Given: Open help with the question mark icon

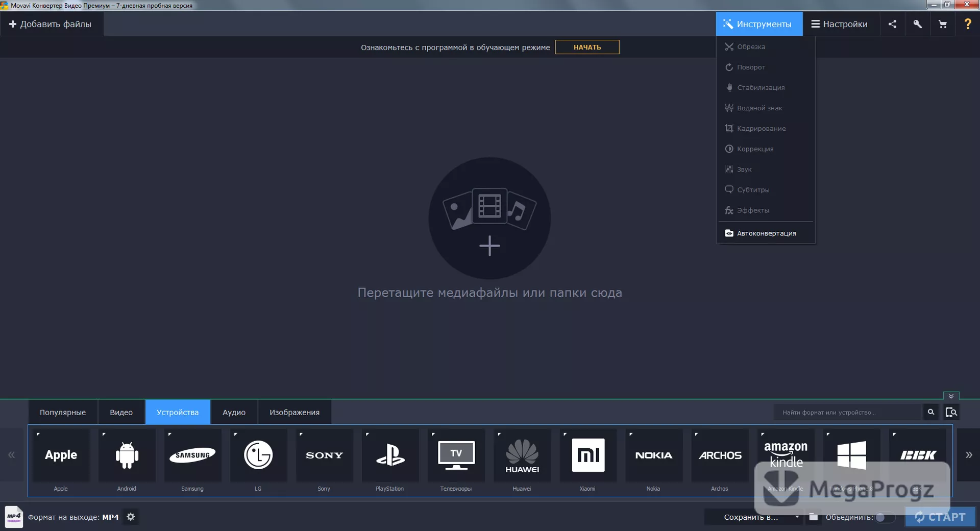Looking at the screenshot, I should point(967,24).
